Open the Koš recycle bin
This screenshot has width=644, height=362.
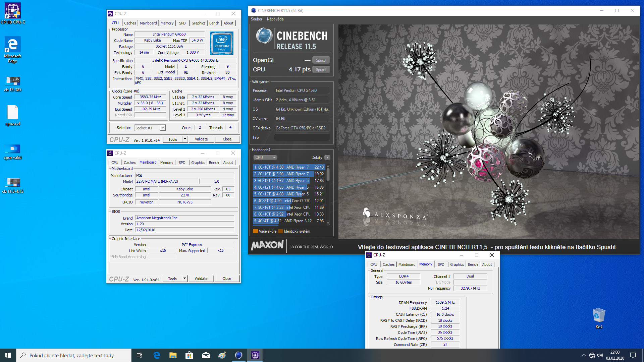pos(599,318)
